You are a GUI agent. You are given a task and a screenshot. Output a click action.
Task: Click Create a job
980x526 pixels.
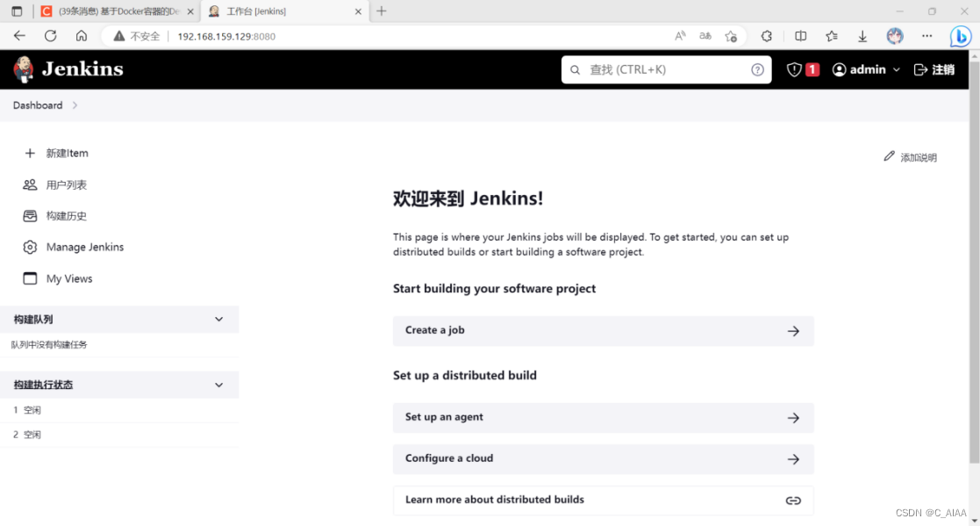(x=603, y=331)
